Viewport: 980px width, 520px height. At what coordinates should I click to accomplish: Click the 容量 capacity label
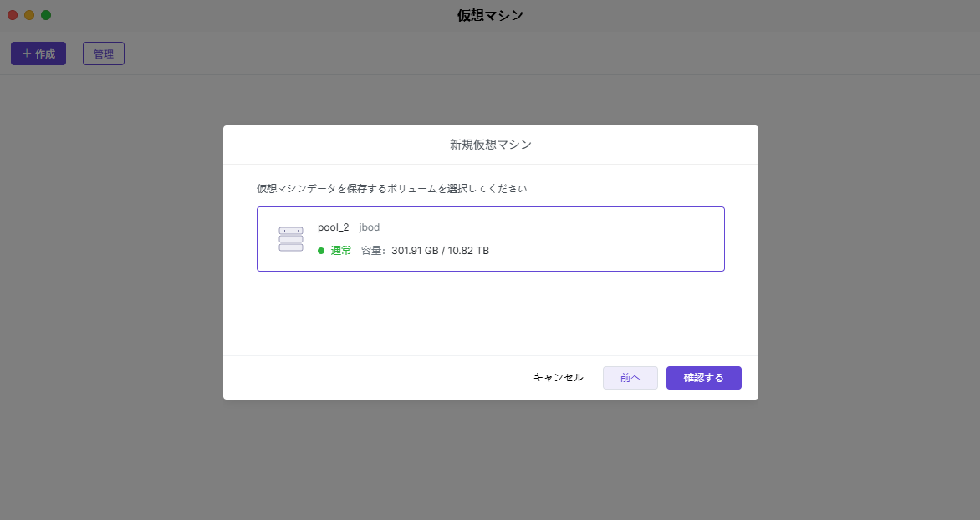tap(372, 251)
